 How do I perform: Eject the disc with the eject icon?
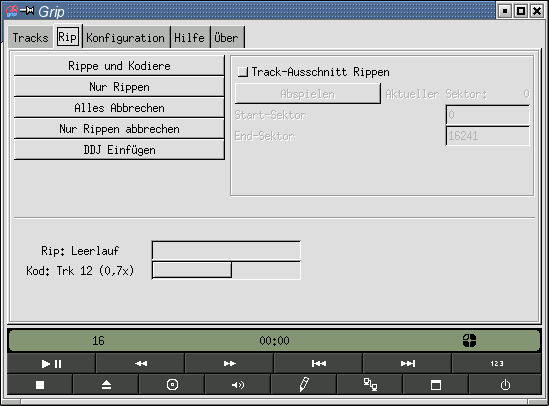(106, 385)
